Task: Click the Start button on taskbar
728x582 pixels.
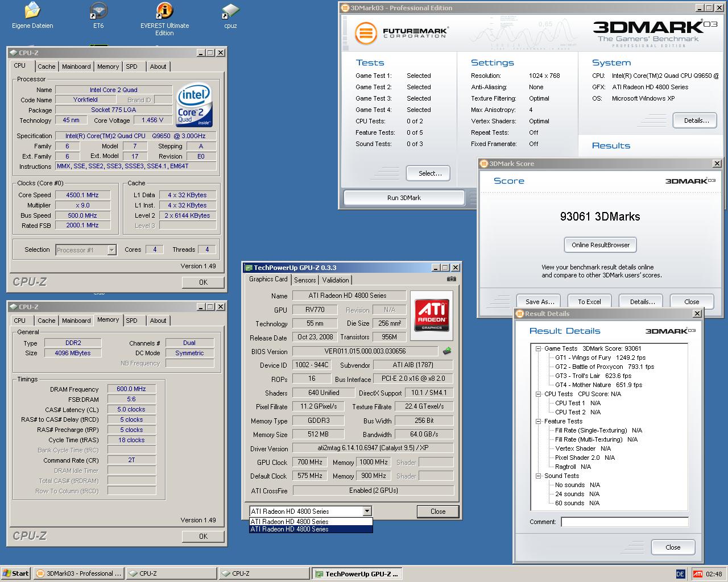Action: pos(15,573)
